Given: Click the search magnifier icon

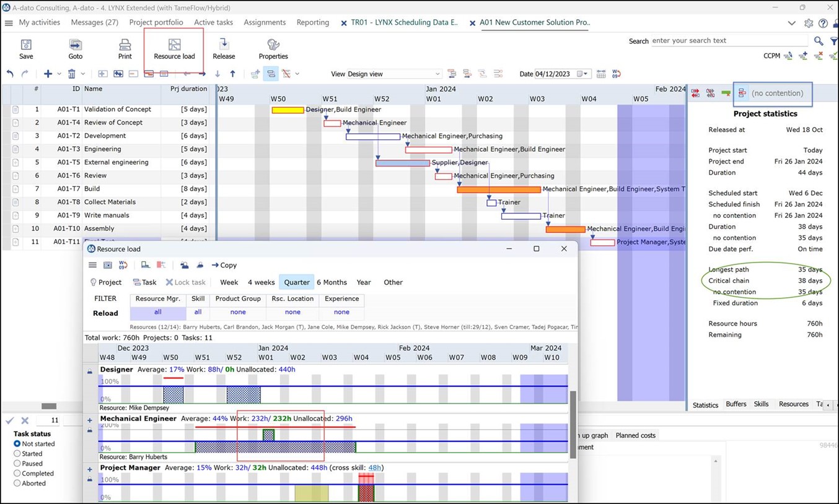Looking at the screenshot, I should tap(819, 41).
